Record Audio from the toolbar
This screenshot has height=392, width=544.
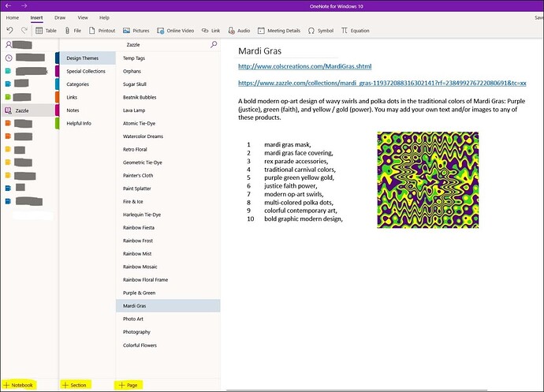tap(239, 31)
